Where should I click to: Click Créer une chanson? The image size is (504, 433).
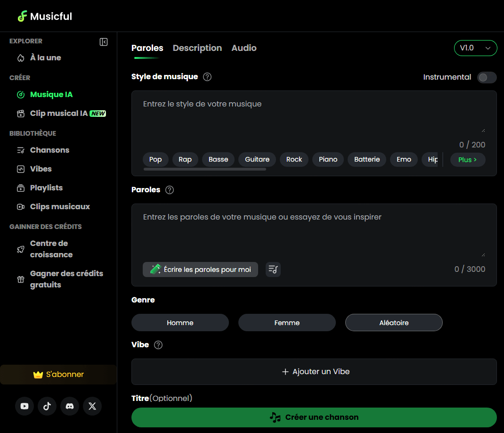pos(314,417)
